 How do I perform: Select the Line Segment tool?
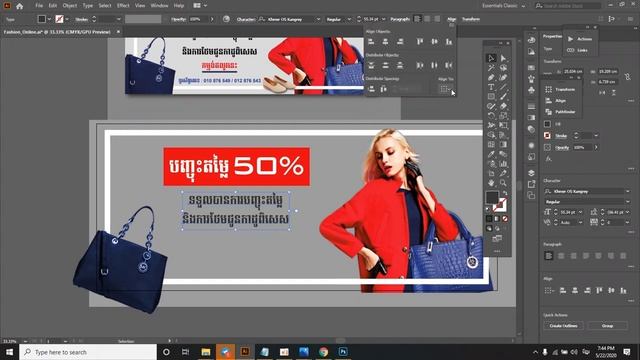tap(503, 87)
